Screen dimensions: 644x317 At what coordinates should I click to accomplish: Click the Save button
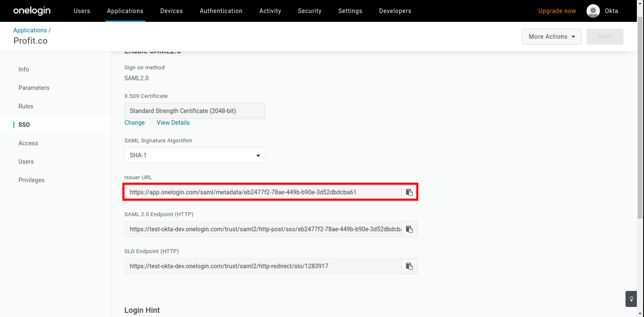click(605, 37)
